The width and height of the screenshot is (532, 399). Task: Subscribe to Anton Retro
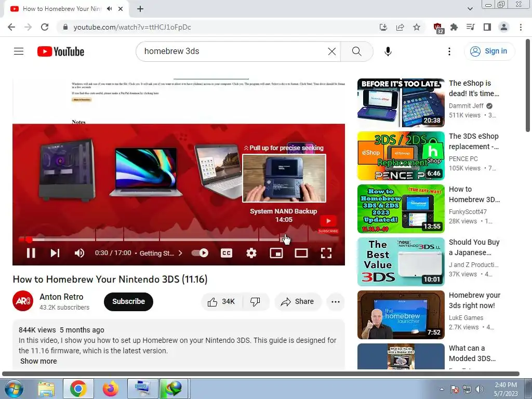[x=129, y=301]
